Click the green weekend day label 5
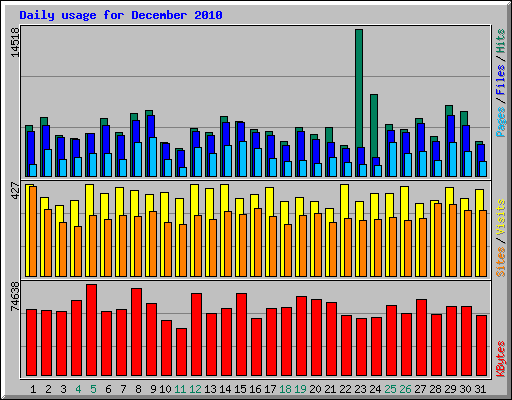This screenshot has width=512, height=400. 93,389
